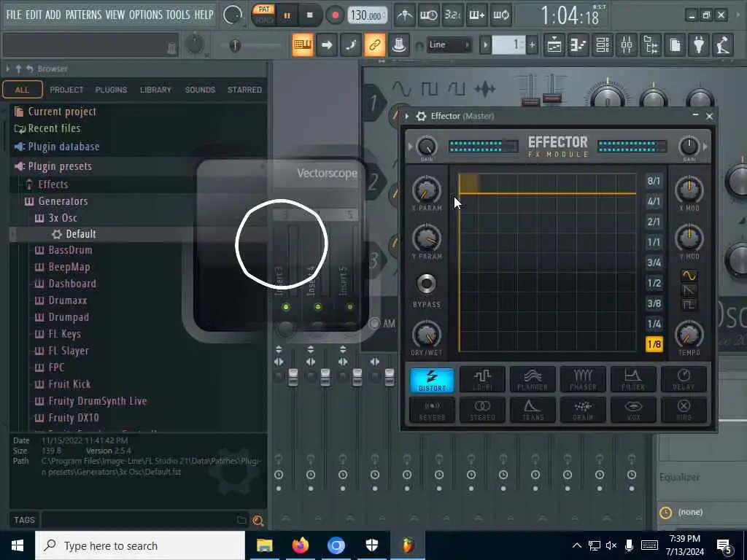Open the playlist view from toolbar
Viewport: 747px width, 560px height.
pyautogui.click(x=554, y=45)
